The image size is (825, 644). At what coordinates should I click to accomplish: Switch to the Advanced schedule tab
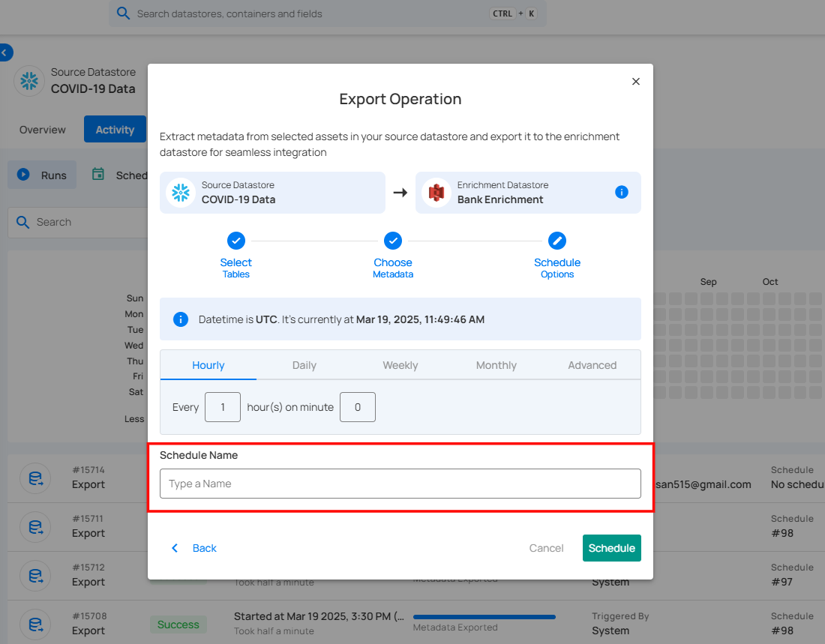pos(592,365)
